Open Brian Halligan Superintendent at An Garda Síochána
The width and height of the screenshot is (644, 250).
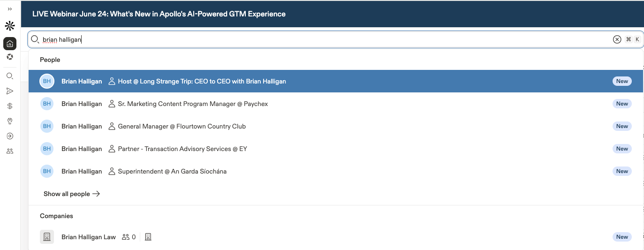pyautogui.click(x=335, y=171)
